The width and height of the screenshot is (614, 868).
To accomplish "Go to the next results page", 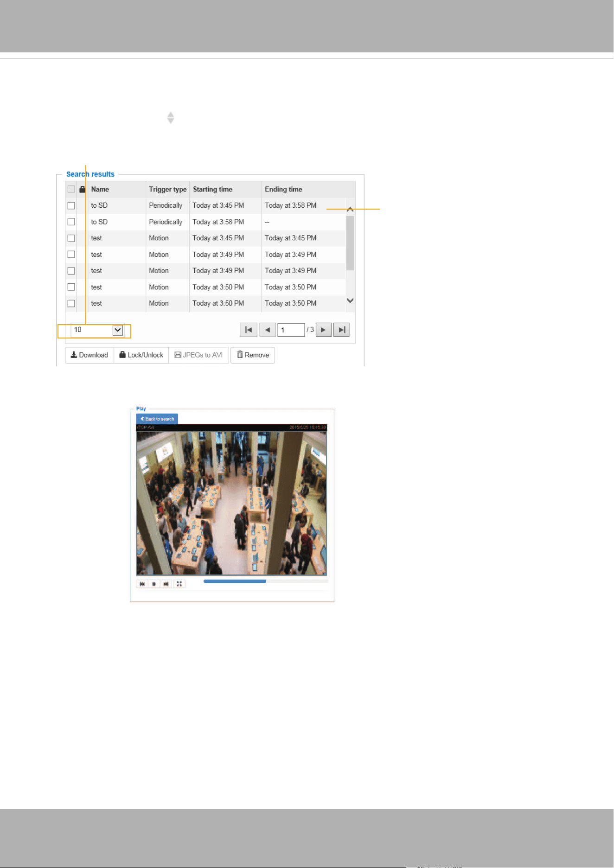I will (324, 330).
